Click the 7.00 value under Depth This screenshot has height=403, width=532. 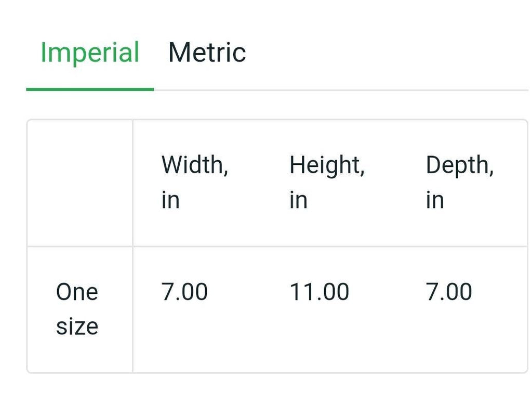[449, 292]
